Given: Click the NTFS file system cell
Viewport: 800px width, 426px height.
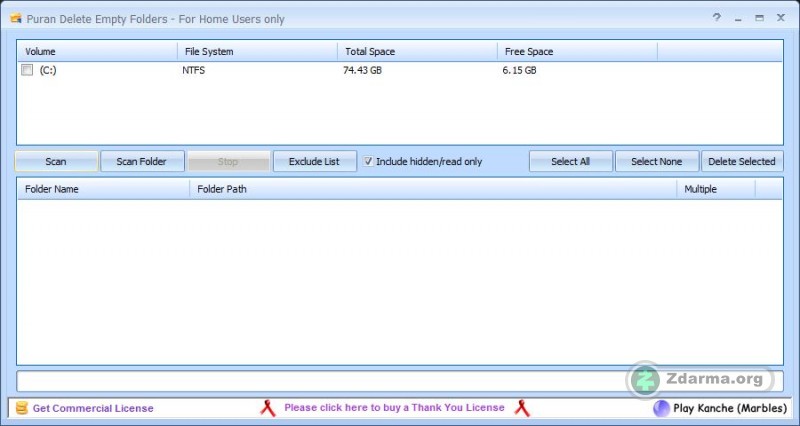Looking at the screenshot, I should tap(193, 70).
